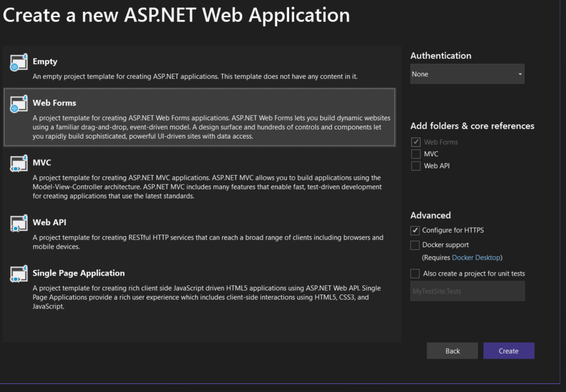Click the Configure for HTTPS label
The width and height of the screenshot is (566, 392).
point(453,231)
